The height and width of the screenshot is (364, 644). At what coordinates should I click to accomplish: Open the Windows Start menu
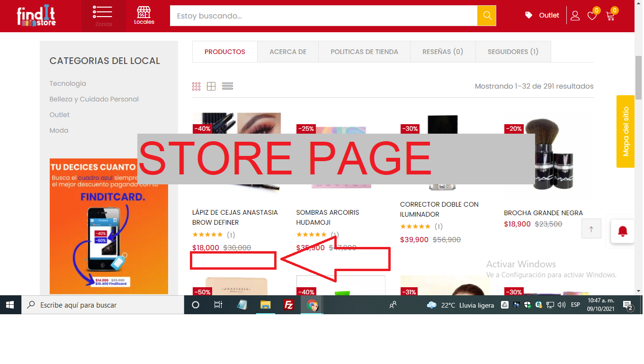coord(10,305)
